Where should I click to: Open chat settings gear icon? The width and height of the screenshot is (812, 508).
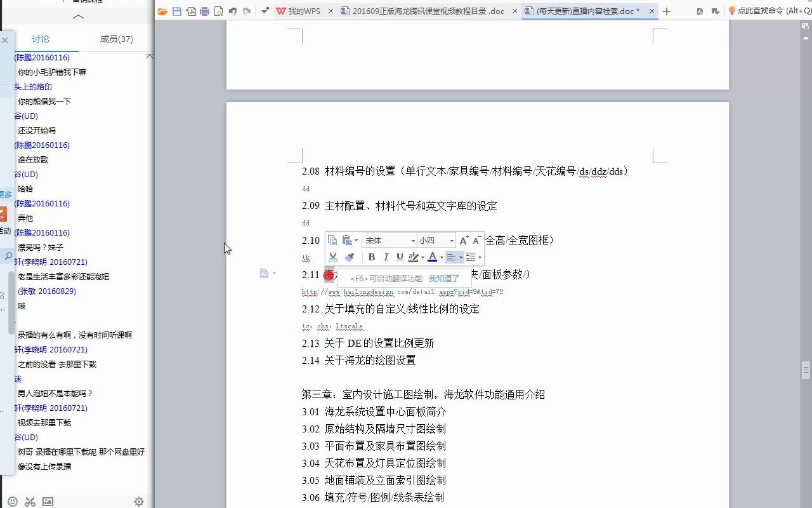click(139, 502)
